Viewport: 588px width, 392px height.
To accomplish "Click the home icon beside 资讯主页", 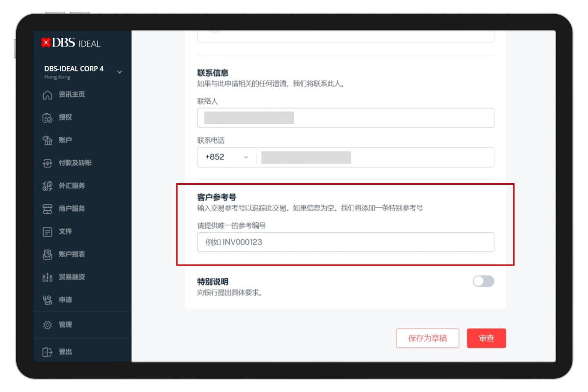I will click(47, 95).
